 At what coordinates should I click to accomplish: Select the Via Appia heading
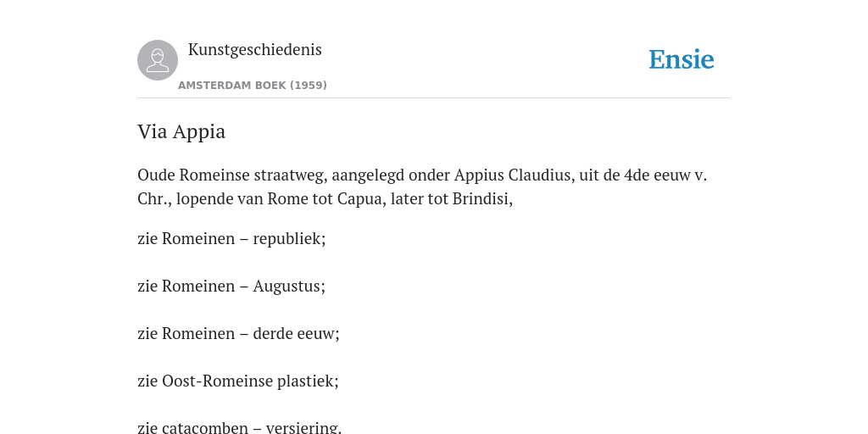tap(181, 131)
